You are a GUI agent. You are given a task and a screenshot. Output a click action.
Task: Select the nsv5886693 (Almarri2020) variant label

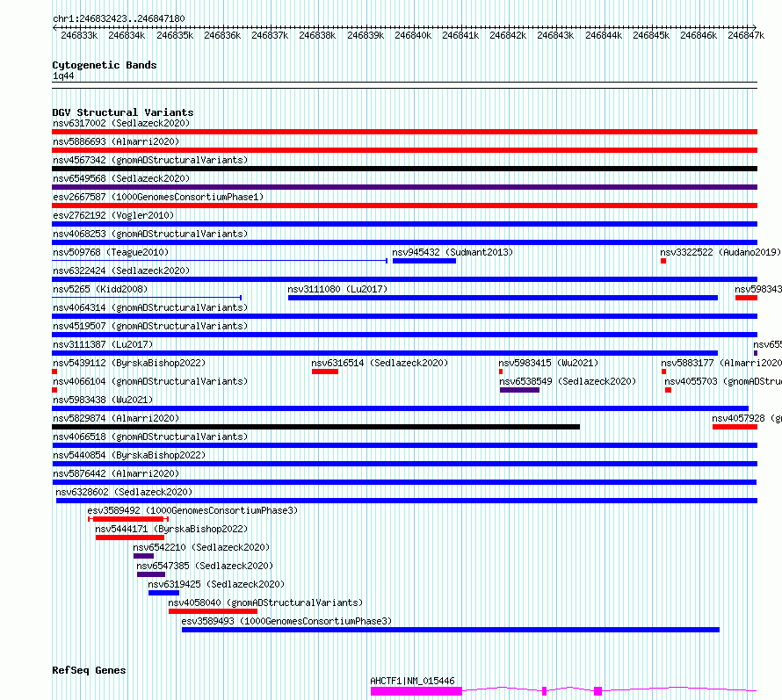(116, 141)
